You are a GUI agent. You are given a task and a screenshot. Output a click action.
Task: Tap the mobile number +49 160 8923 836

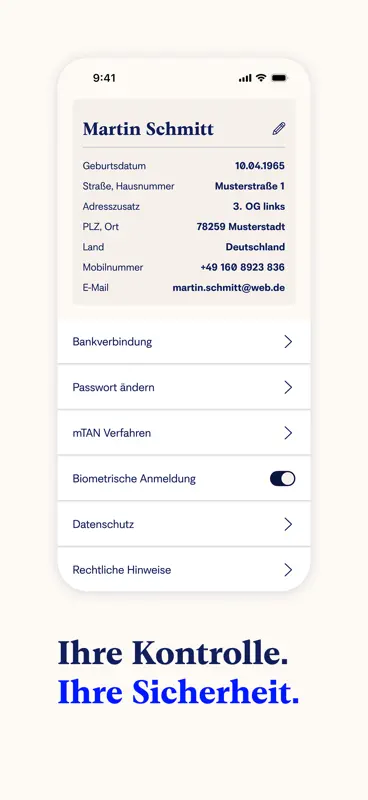[x=242, y=267]
